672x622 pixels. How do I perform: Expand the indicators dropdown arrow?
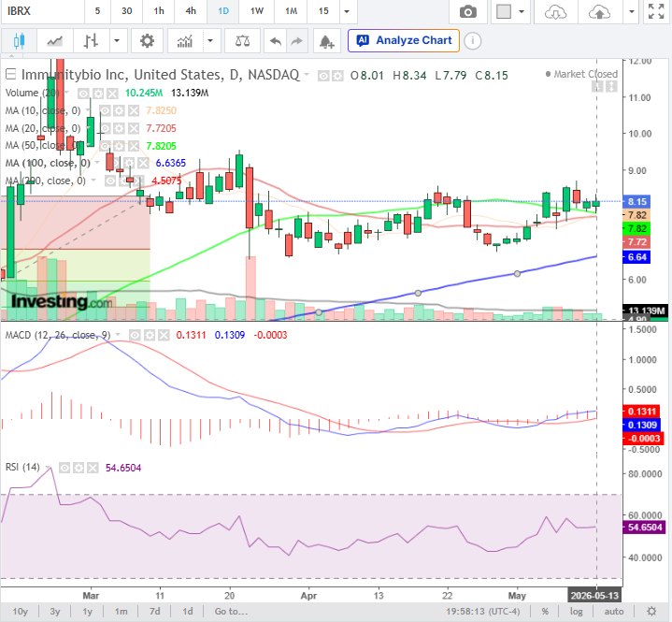(210, 41)
